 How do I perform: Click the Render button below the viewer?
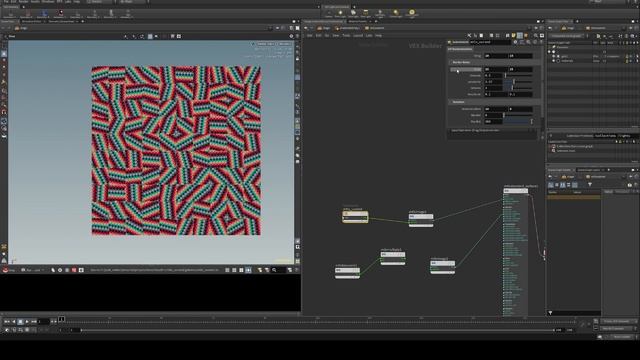(9, 270)
